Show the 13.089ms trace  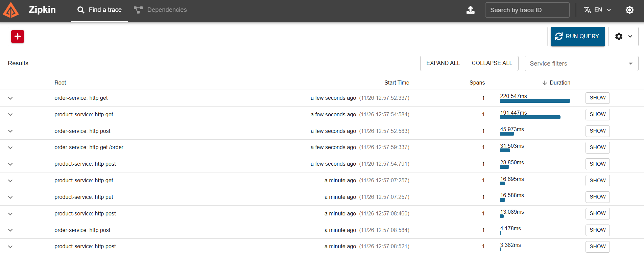click(597, 213)
